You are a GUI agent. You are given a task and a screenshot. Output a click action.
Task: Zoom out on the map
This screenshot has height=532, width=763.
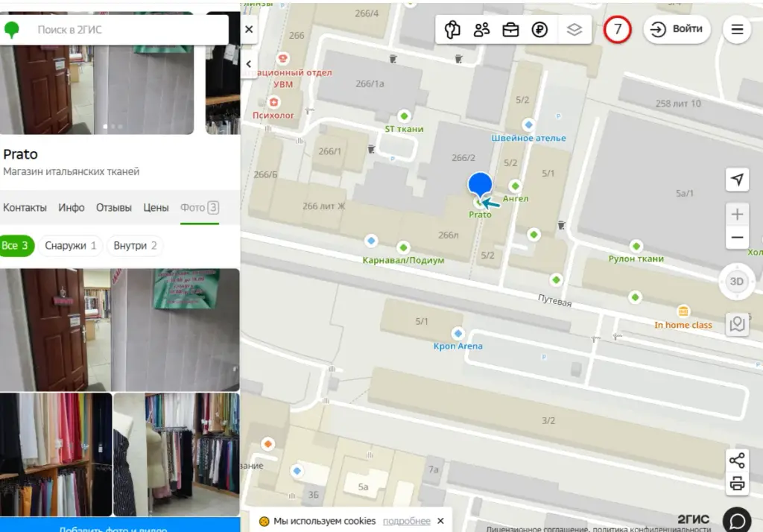click(x=737, y=238)
